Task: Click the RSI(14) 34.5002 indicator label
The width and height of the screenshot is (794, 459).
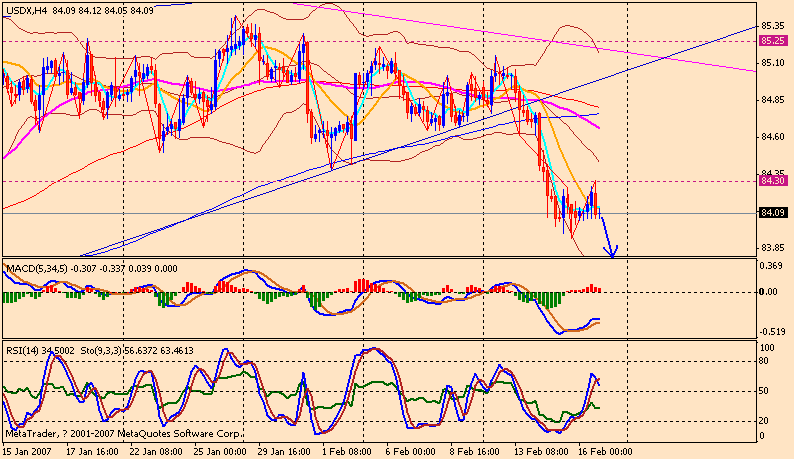Action: click(x=40, y=351)
